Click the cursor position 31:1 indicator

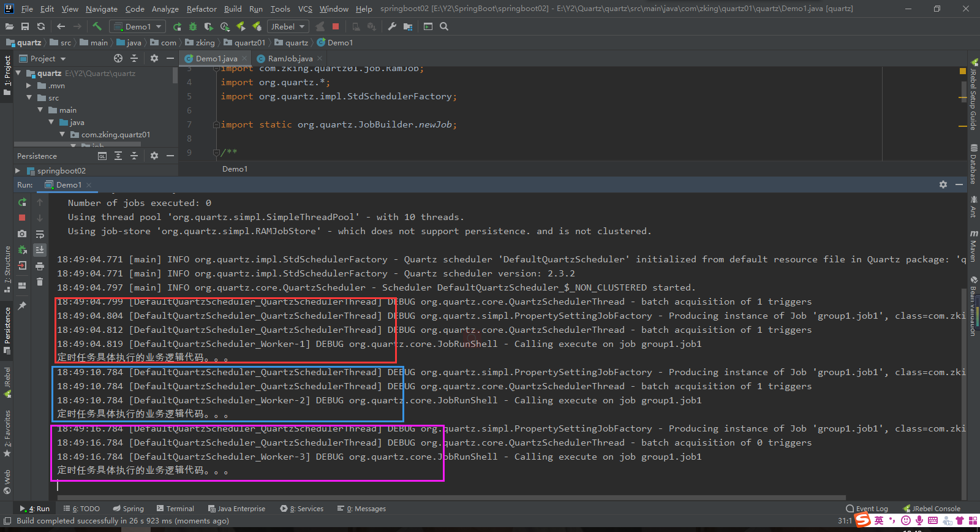(845, 521)
